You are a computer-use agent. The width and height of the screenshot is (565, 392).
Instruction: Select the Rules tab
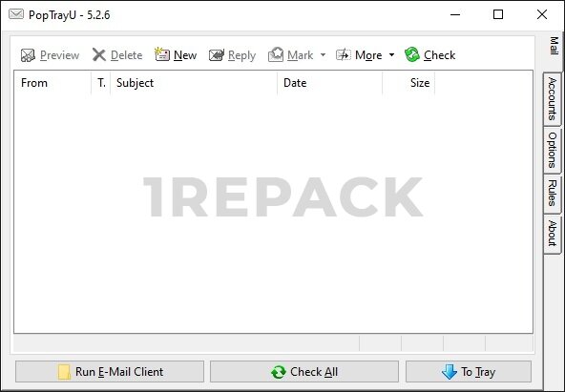pos(552,194)
